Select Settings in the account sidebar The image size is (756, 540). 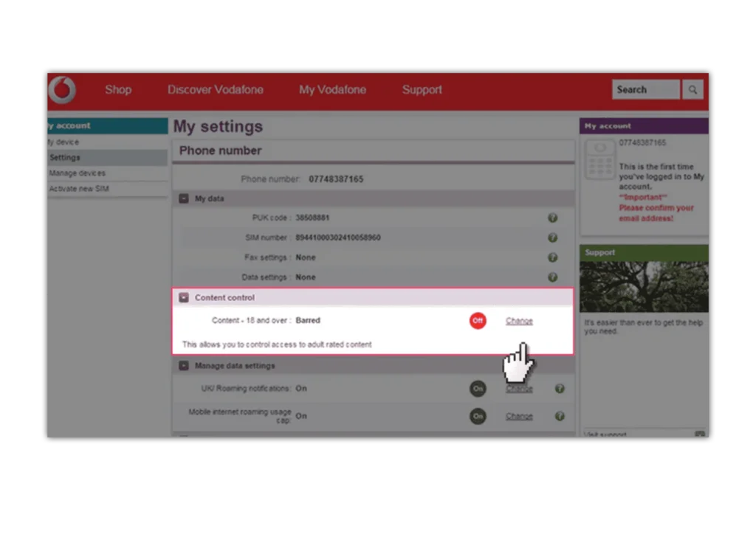(108, 158)
